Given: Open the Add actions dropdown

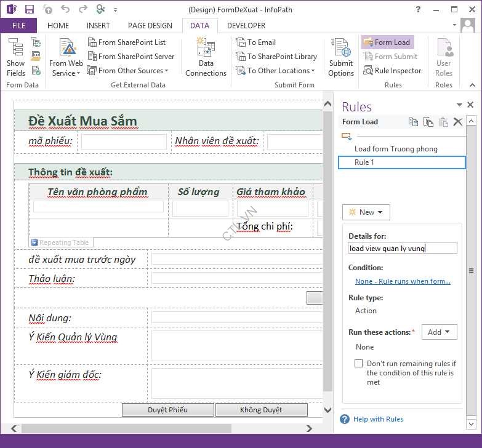Looking at the screenshot, I should [x=439, y=332].
